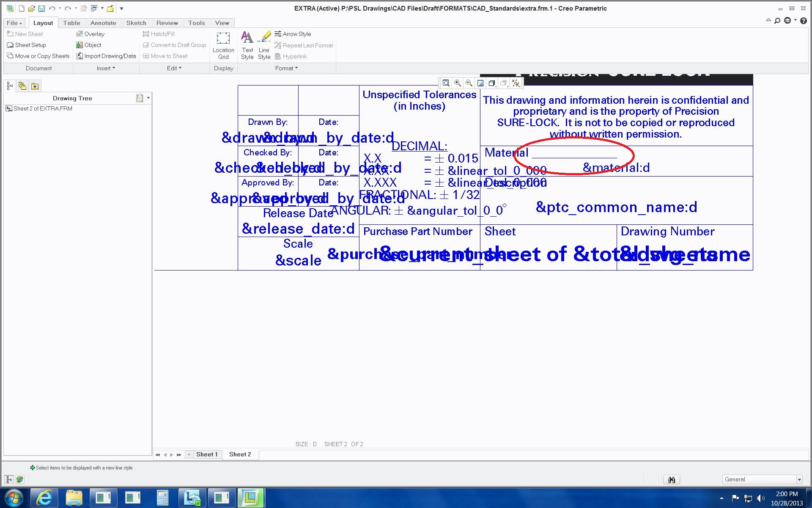Open the Line Style tool

(x=264, y=46)
